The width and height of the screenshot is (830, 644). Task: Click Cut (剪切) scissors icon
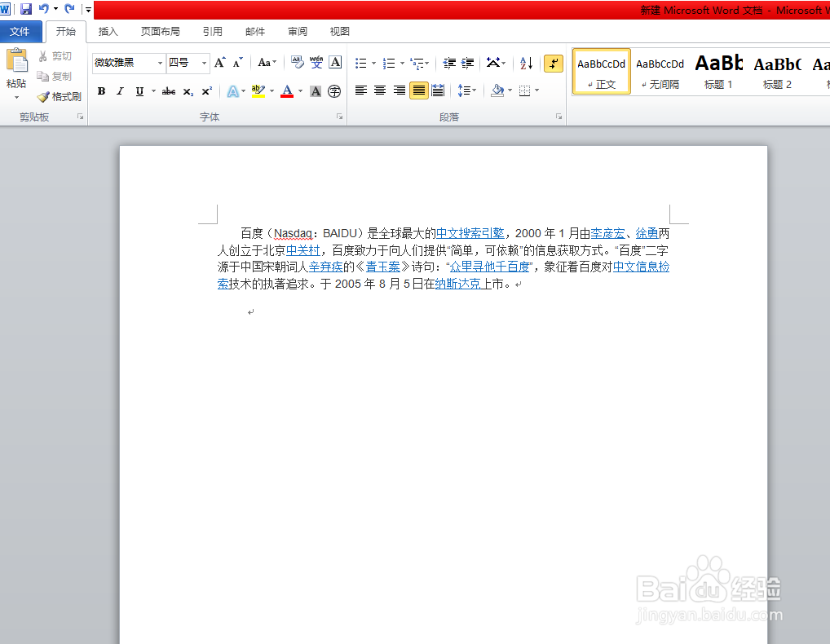click(x=43, y=56)
